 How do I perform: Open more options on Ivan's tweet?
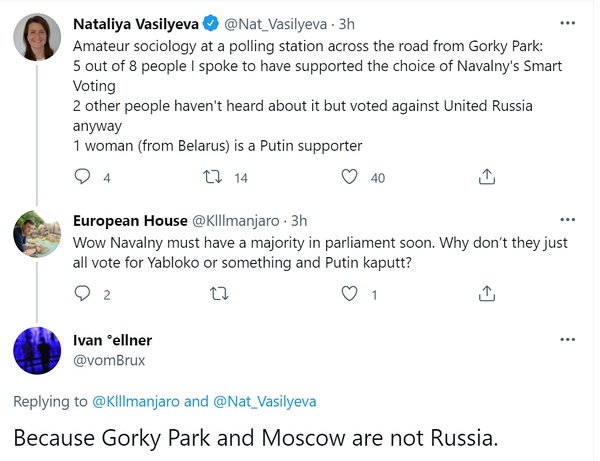click(567, 340)
